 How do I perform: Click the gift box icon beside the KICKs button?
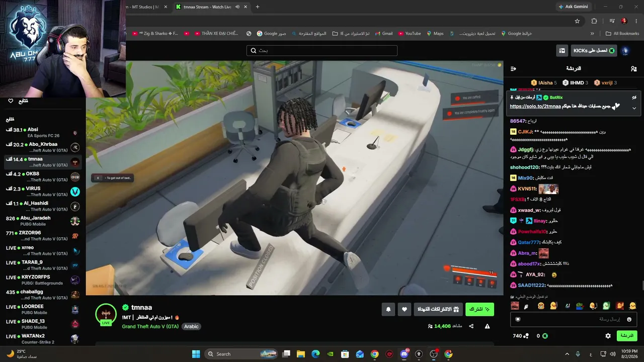pos(561,51)
